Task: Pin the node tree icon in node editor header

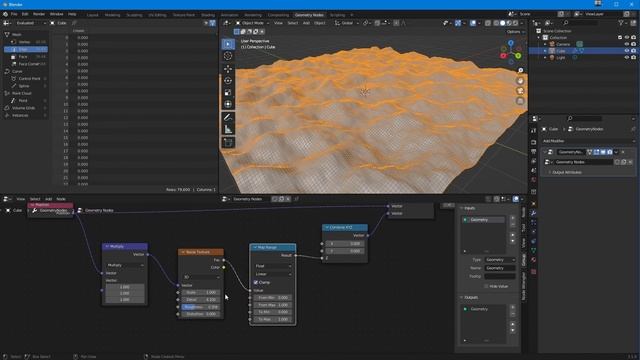Action: [x=297, y=199]
